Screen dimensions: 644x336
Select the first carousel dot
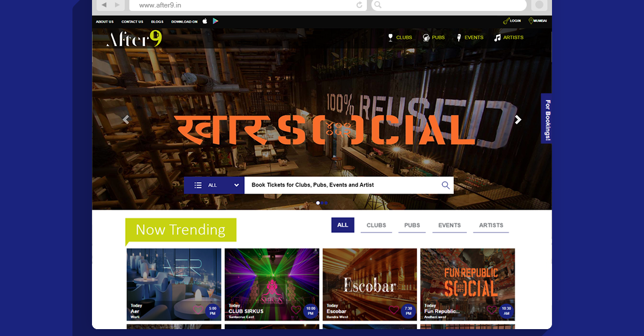coord(317,203)
